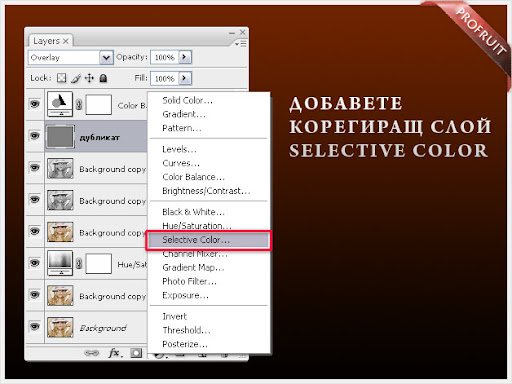Viewport: 512px width, 384px height.
Task: Click the Opacity 100% input field
Action: pyautogui.click(x=165, y=57)
